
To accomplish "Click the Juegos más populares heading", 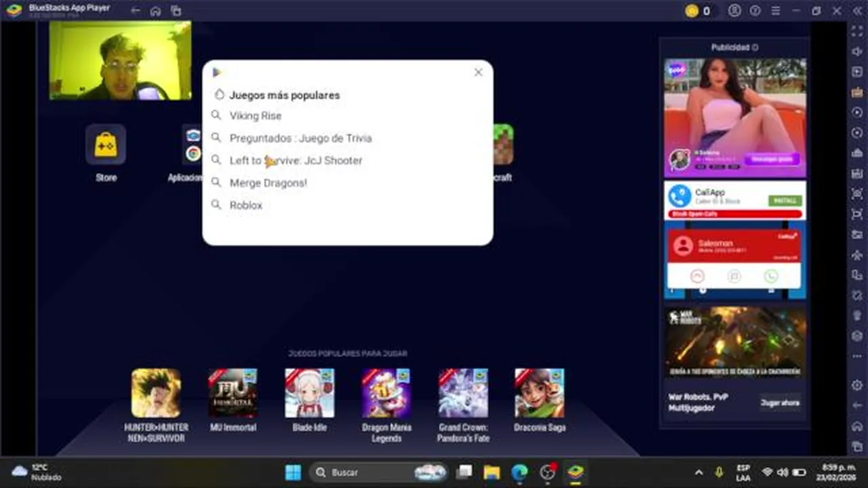I will coord(284,95).
